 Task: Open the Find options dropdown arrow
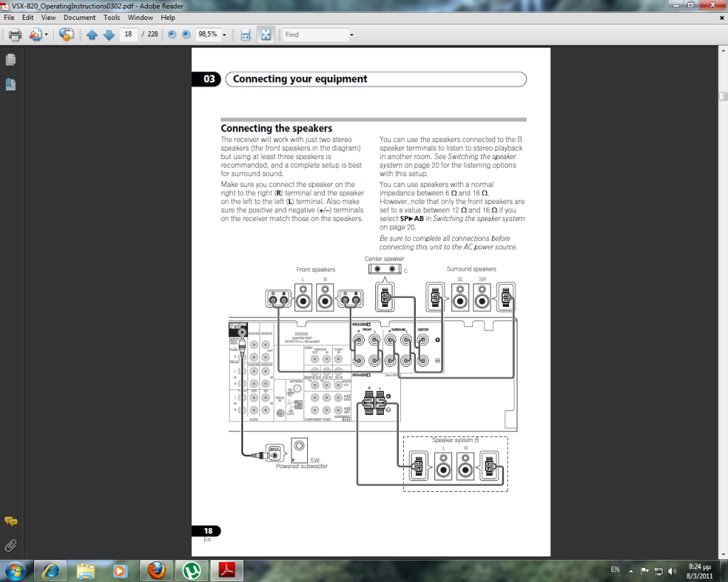click(x=351, y=35)
